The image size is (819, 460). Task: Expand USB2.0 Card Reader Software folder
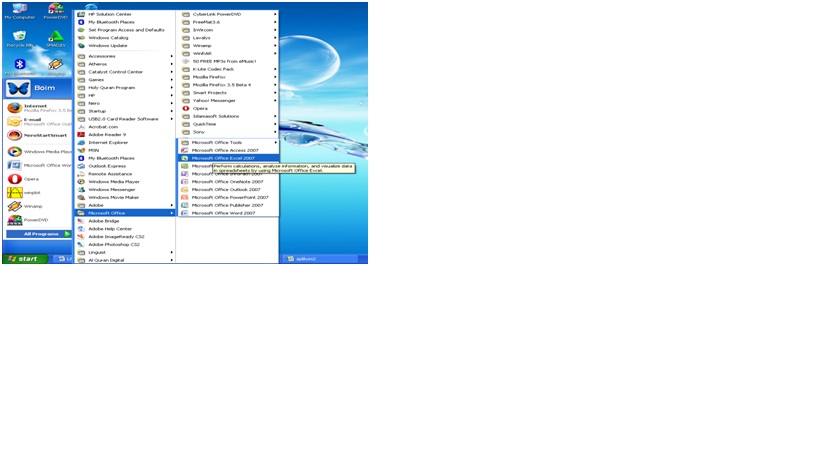[x=125, y=119]
